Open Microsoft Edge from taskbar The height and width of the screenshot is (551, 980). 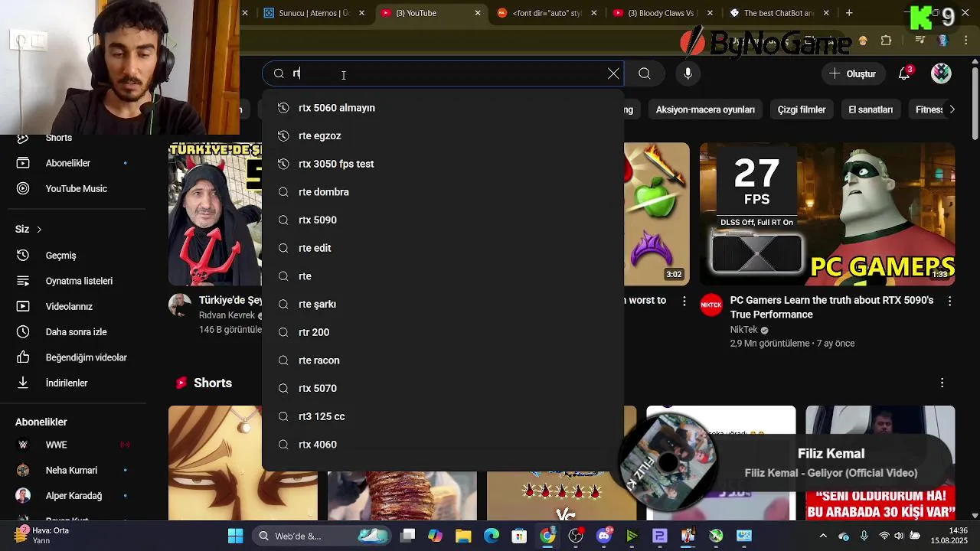[491, 536]
